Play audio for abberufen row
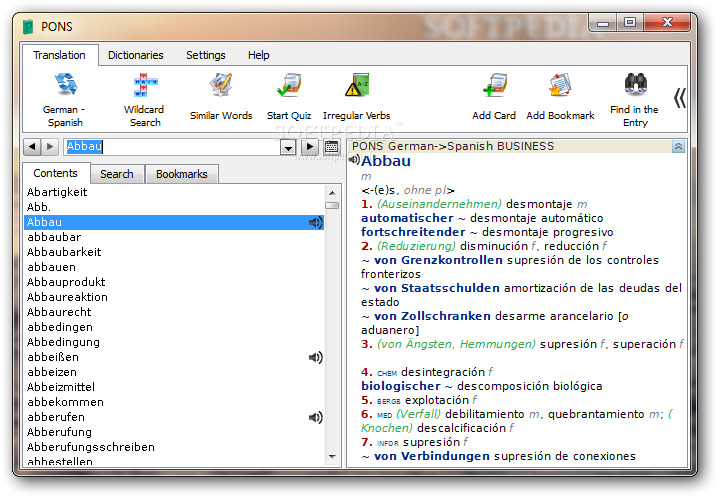718x497 pixels. [315, 417]
